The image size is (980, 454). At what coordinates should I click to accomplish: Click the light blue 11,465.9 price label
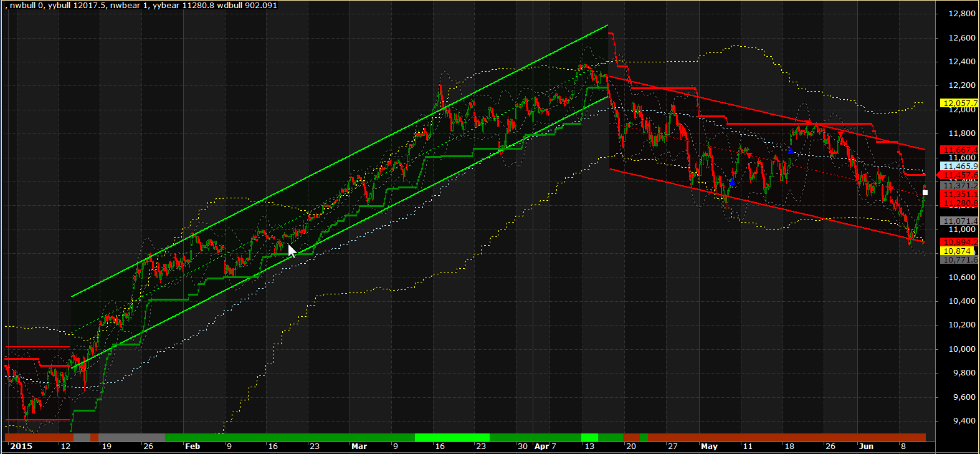tap(959, 167)
